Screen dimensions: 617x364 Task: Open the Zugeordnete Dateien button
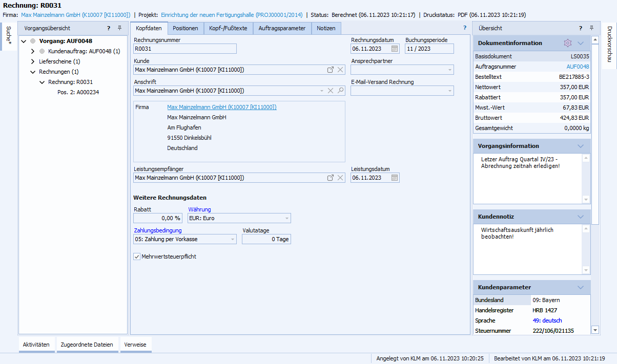click(87, 345)
